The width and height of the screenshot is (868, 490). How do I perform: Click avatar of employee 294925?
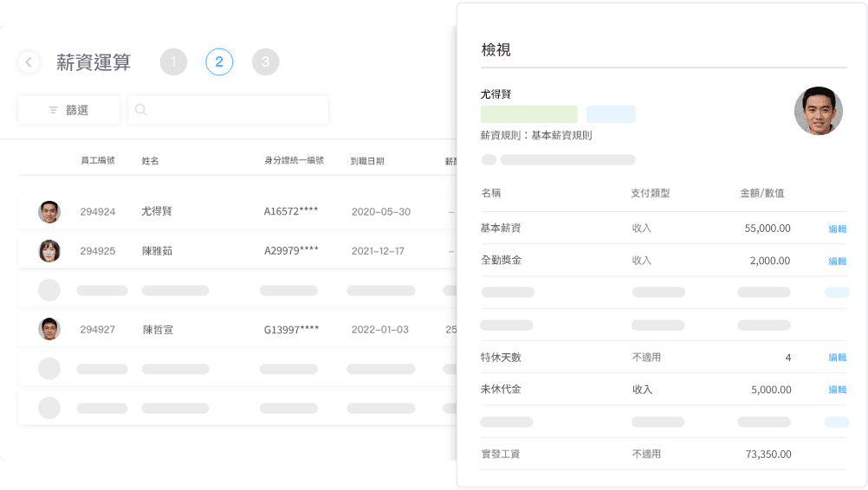pos(49,251)
